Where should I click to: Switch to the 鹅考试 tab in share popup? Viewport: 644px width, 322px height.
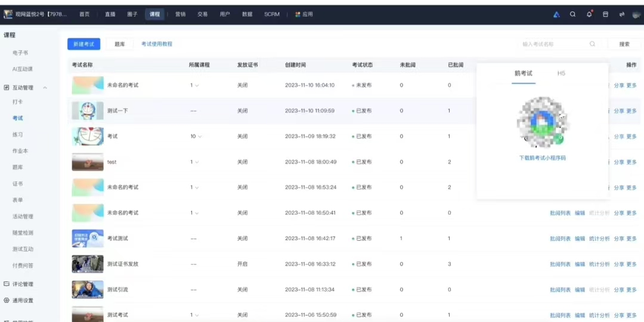[524, 73]
